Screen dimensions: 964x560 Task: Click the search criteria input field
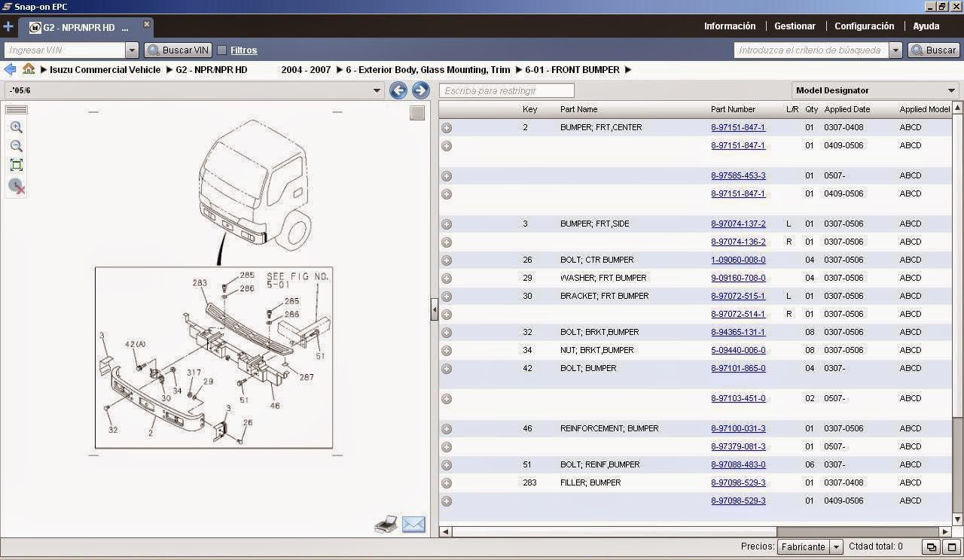(811, 50)
